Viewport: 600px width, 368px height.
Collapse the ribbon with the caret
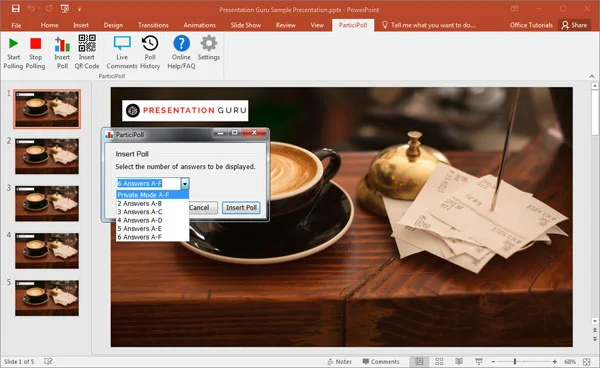(x=592, y=76)
